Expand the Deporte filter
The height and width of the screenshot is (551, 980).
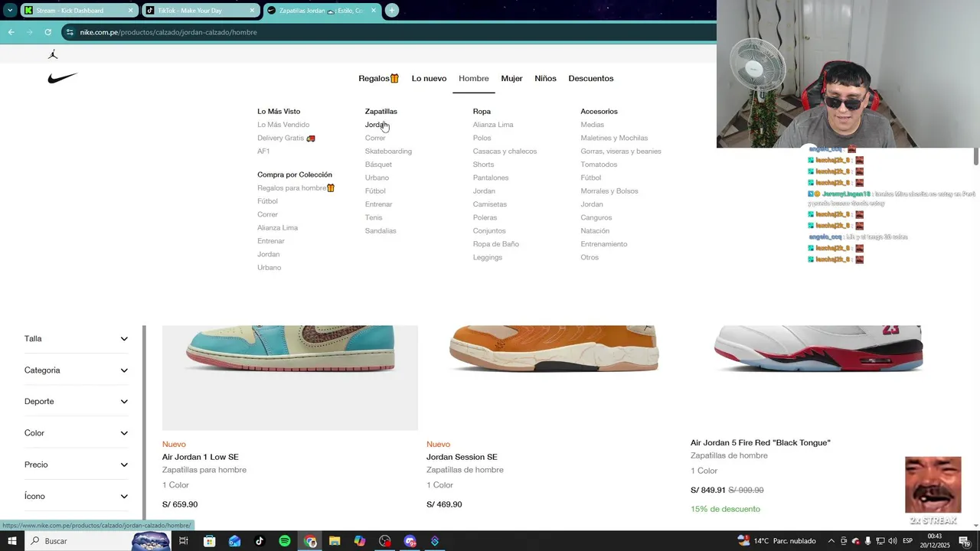click(x=76, y=402)
